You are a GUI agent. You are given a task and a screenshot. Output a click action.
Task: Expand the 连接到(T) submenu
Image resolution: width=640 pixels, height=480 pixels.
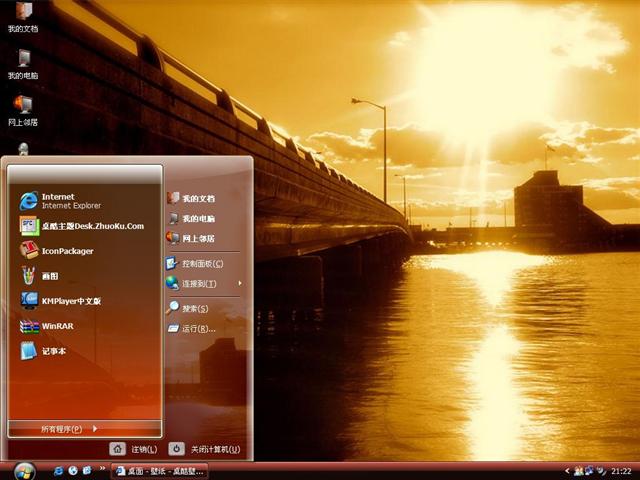pos(205,283)
